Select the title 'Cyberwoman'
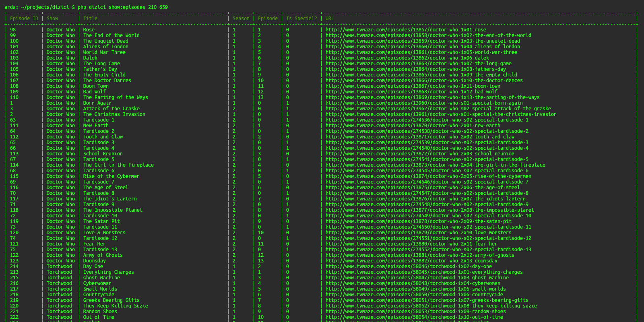This screenshot has height=322, width=644. pos(97,283)
